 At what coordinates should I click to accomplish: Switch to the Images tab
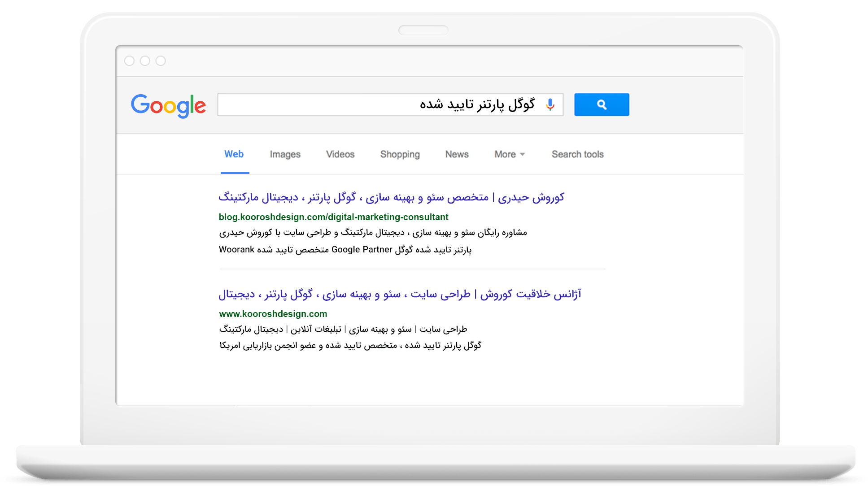click(285, 154)
